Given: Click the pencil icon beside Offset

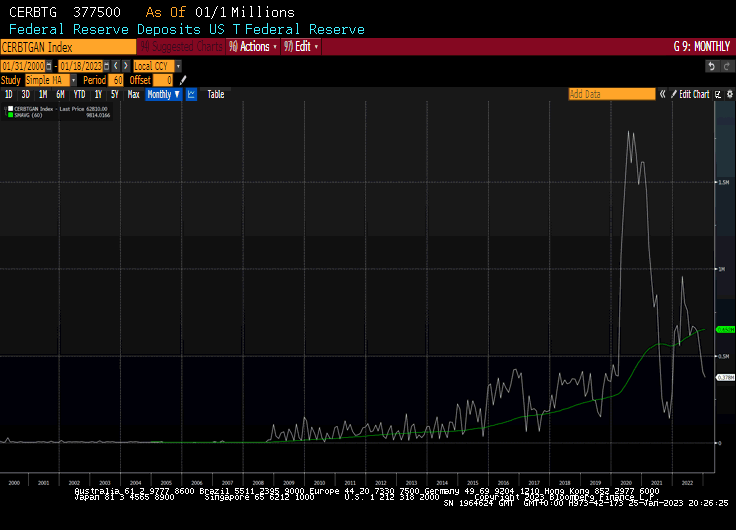Looking at the screenshot, I should coord(183,80).
